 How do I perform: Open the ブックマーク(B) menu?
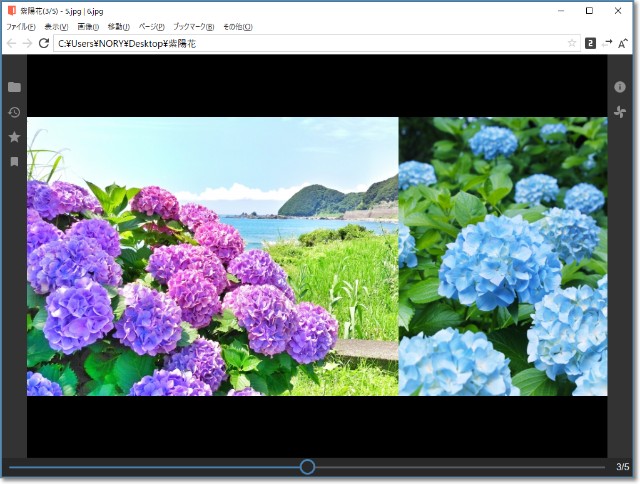coord(193,27)
